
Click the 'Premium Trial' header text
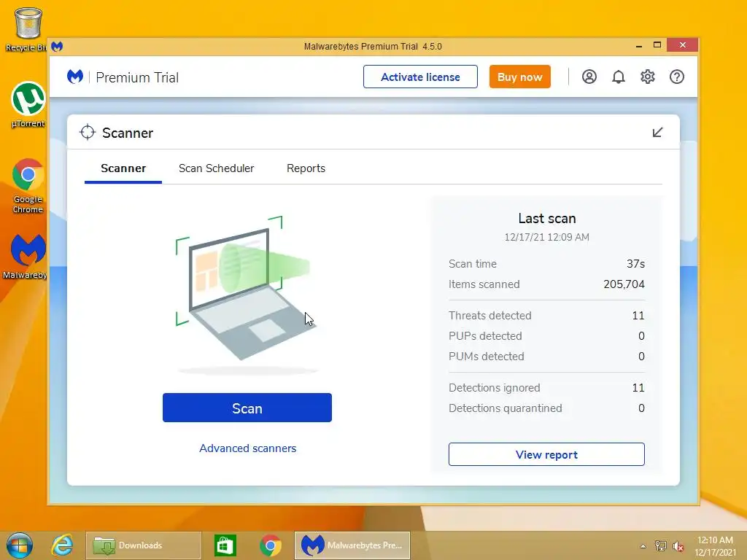(x=137, y=77)
